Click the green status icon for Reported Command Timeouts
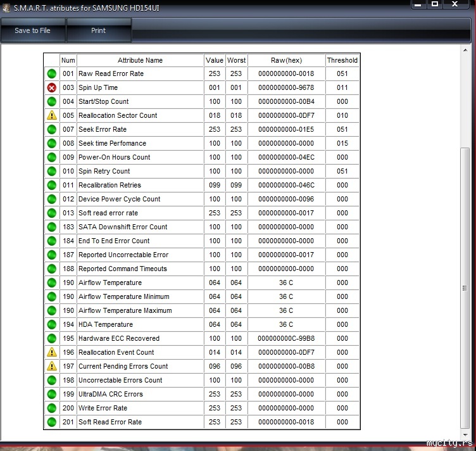476x451 pixels. click(x=52, y=269)
